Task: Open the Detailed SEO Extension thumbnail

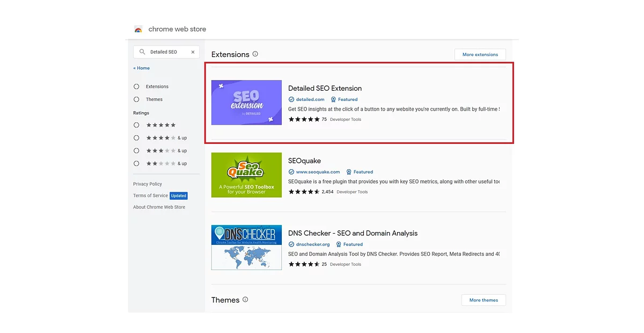Action: tap(246, 103)
